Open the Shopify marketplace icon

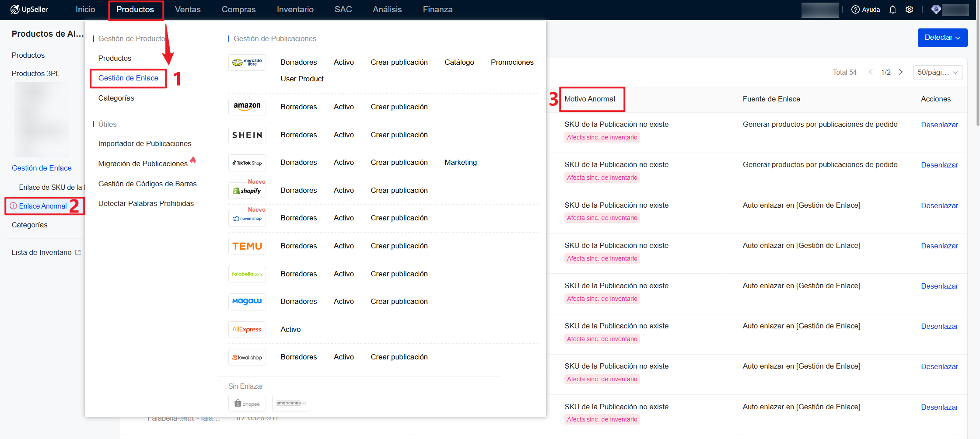[x=247, y=191]
